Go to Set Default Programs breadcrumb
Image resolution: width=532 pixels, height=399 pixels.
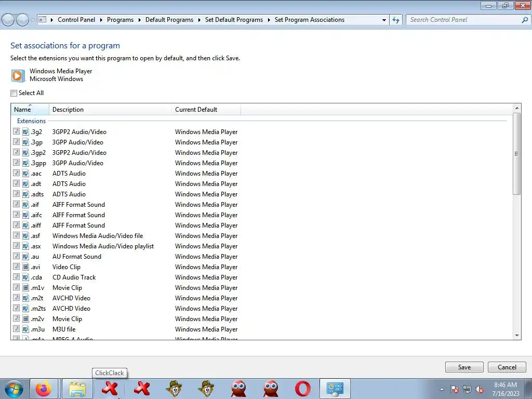(234, 20)
